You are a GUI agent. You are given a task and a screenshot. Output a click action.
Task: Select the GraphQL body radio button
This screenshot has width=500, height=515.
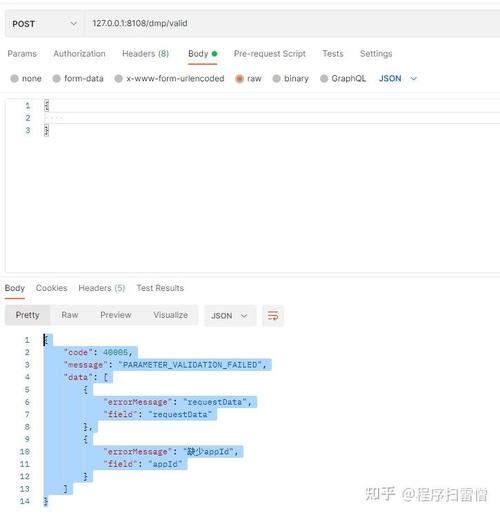324,79
